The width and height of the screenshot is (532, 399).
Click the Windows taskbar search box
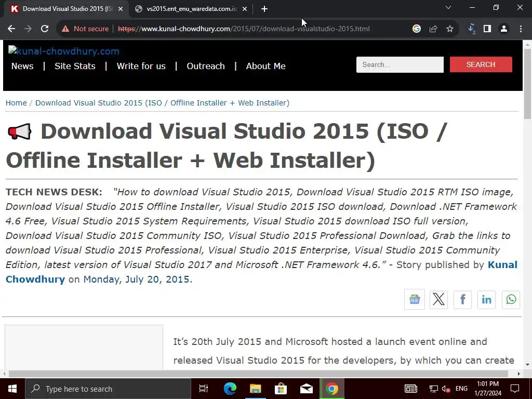pos(108,389)
